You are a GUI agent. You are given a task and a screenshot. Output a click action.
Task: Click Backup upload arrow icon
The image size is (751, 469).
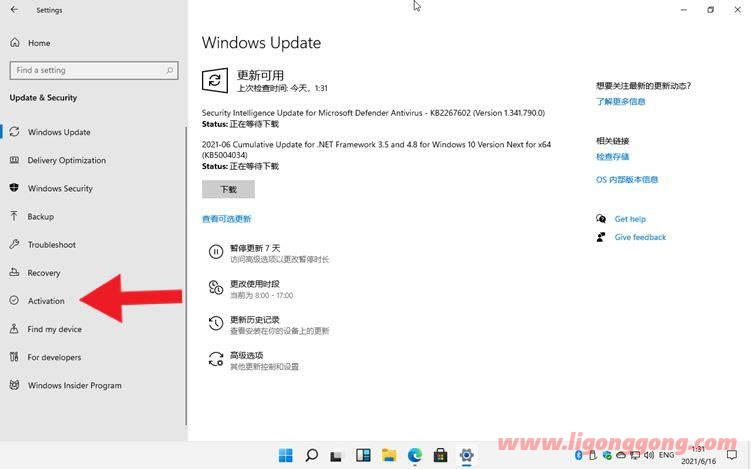tap(14, 216)
